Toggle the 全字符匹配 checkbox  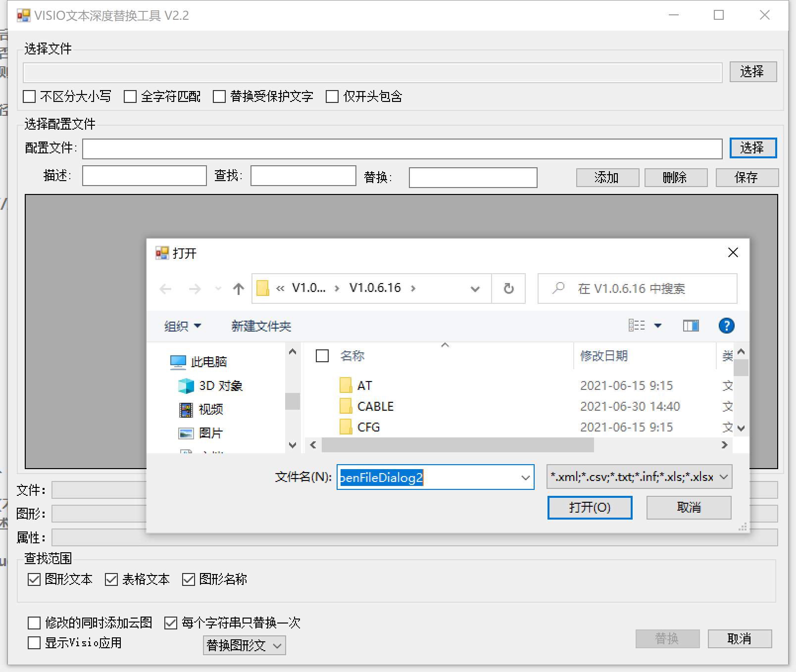click(130, 96)
